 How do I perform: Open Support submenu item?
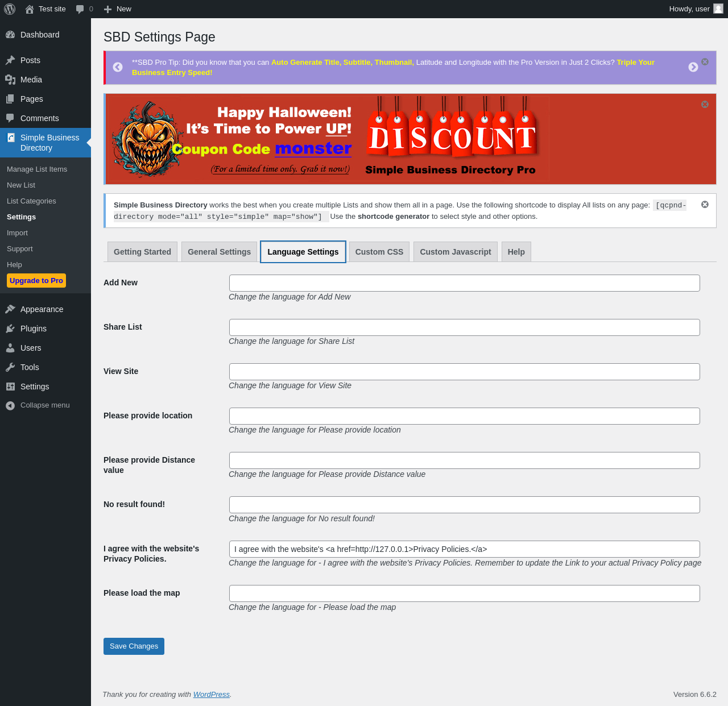20,249
